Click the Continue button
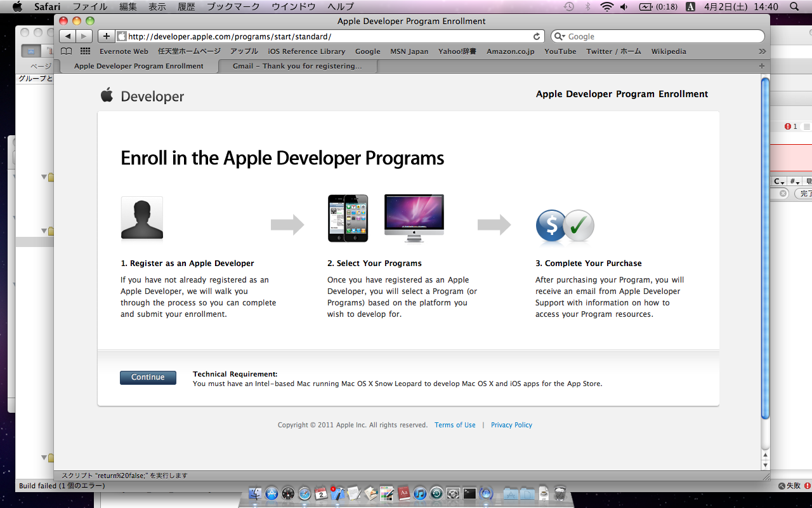The image size is (812, 508). click(148, 377)
